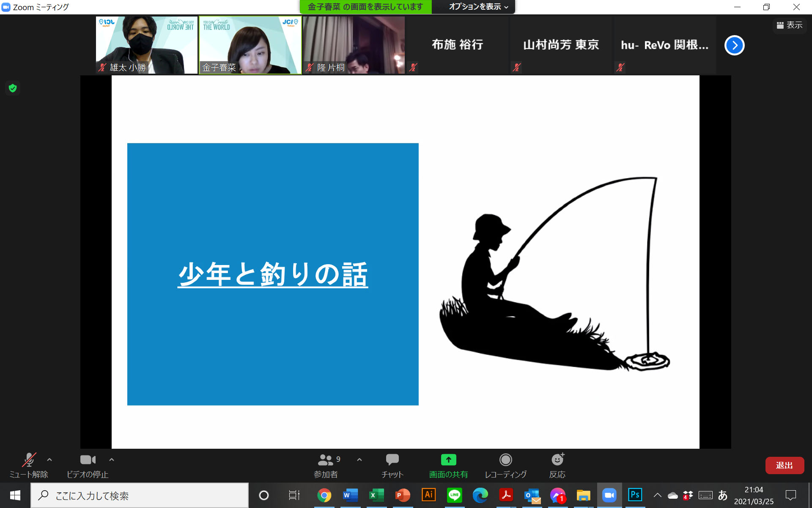Show next participants with blue arrow
This screenshot has width=812, height=508.
(734, 45)
